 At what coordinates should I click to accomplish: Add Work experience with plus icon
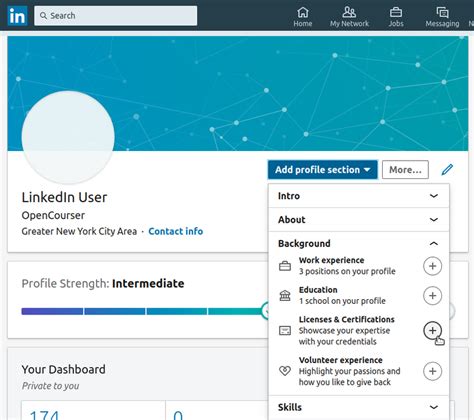pos(432,266)
